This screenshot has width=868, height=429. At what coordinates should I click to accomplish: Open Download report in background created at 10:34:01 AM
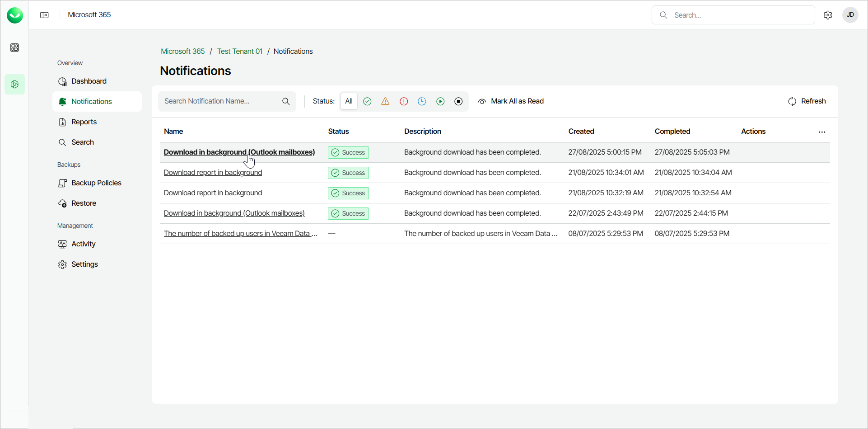[x=213, y=173]
